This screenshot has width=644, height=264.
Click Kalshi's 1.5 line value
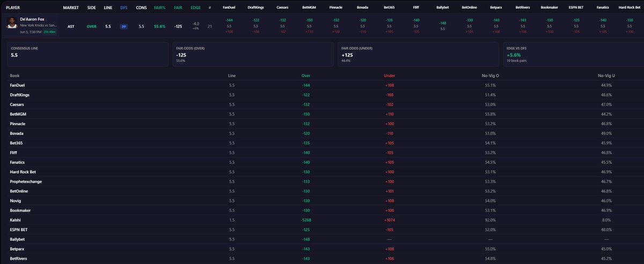pyautogui.click(x=231, y=219)
